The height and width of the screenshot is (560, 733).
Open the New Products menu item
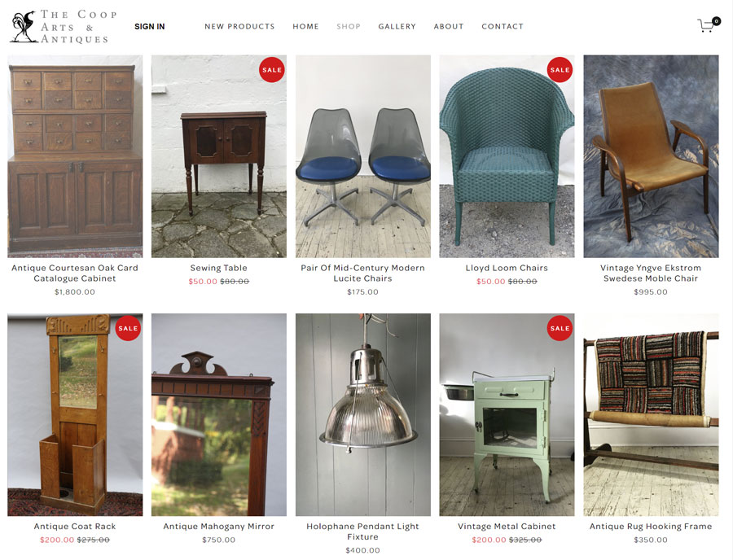(x=239, y=27)
